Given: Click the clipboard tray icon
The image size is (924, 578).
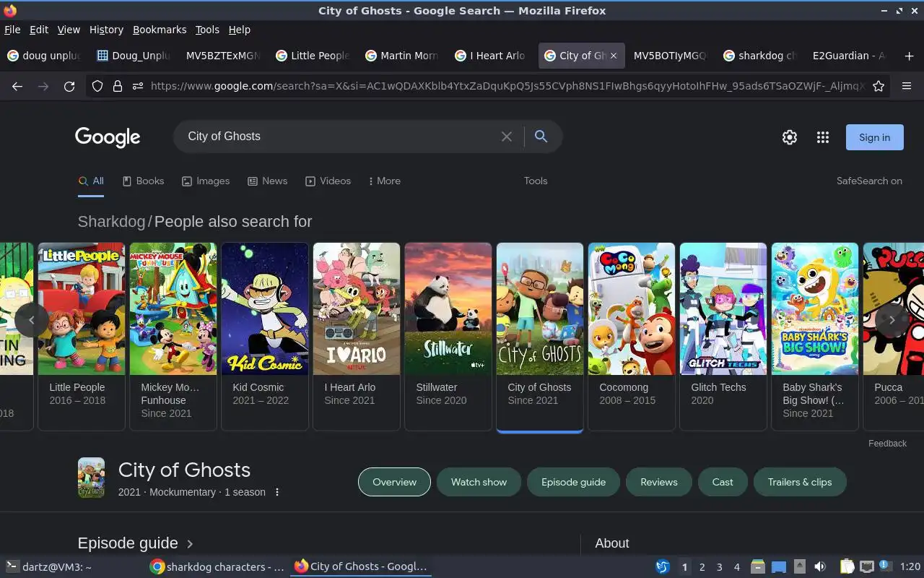Looking at the screenshot, I should click(847, 567).
